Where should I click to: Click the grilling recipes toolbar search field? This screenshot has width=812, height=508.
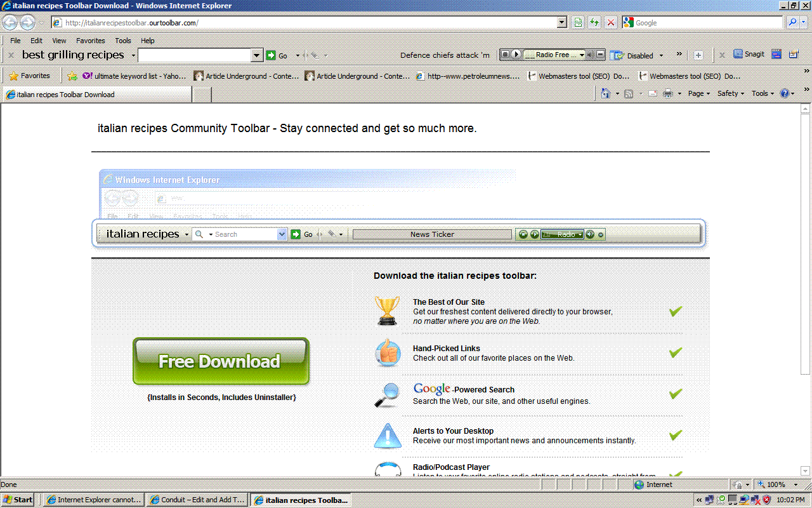click(x=195, y=55)
